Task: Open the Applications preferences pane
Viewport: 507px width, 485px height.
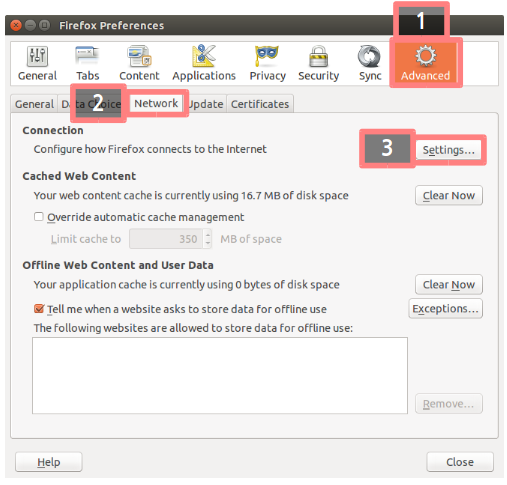Action: click(204, 64)
